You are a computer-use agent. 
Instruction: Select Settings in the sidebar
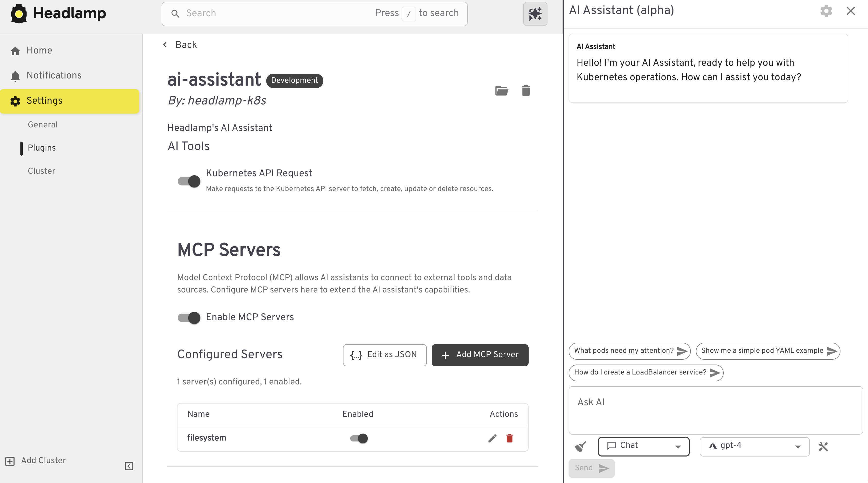[70, 101]
